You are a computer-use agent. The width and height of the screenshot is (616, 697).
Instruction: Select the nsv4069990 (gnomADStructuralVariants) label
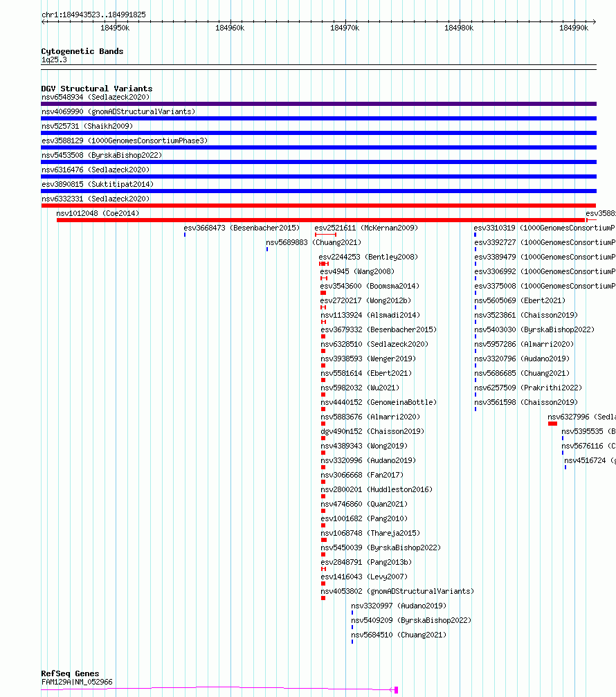click(118, 111)
